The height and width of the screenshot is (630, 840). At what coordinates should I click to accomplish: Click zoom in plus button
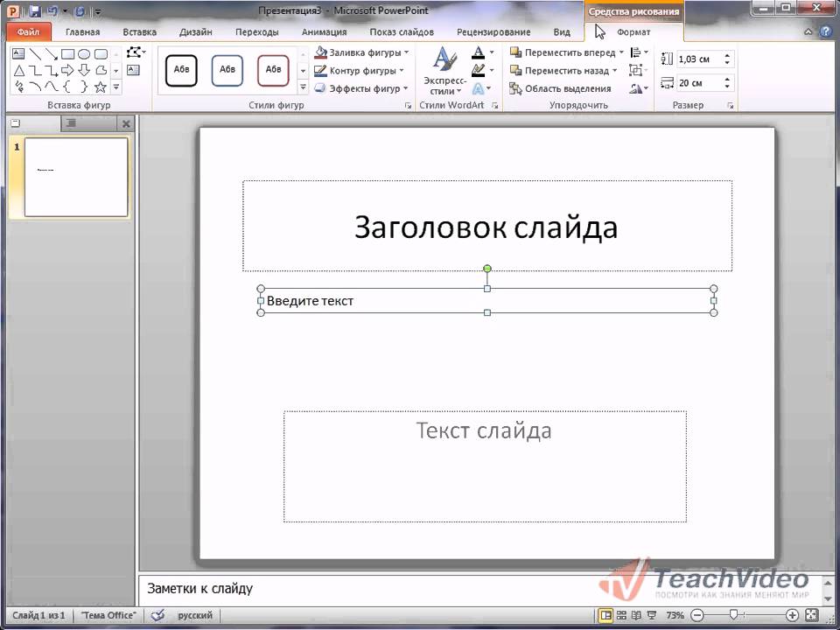click(x=792, y=615)
